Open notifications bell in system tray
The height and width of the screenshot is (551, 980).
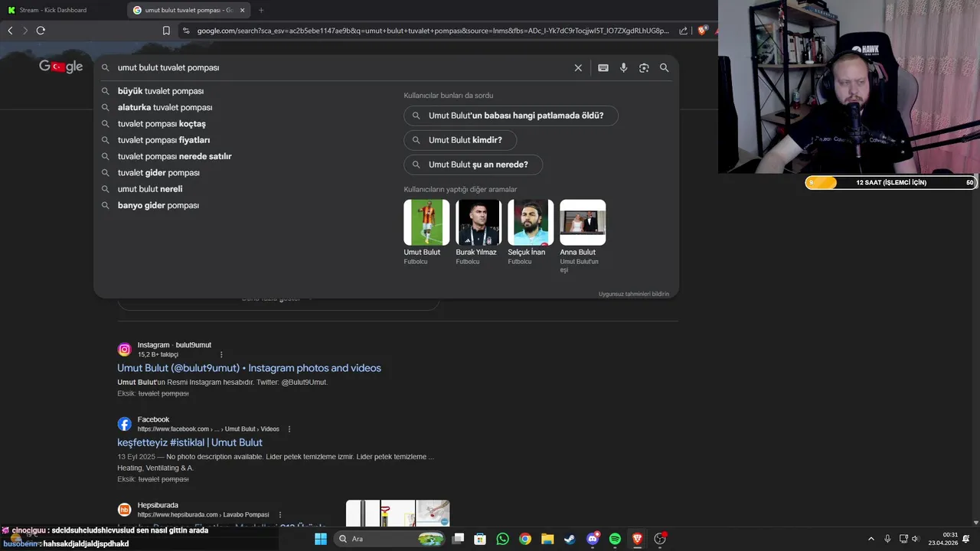point(967,539)
